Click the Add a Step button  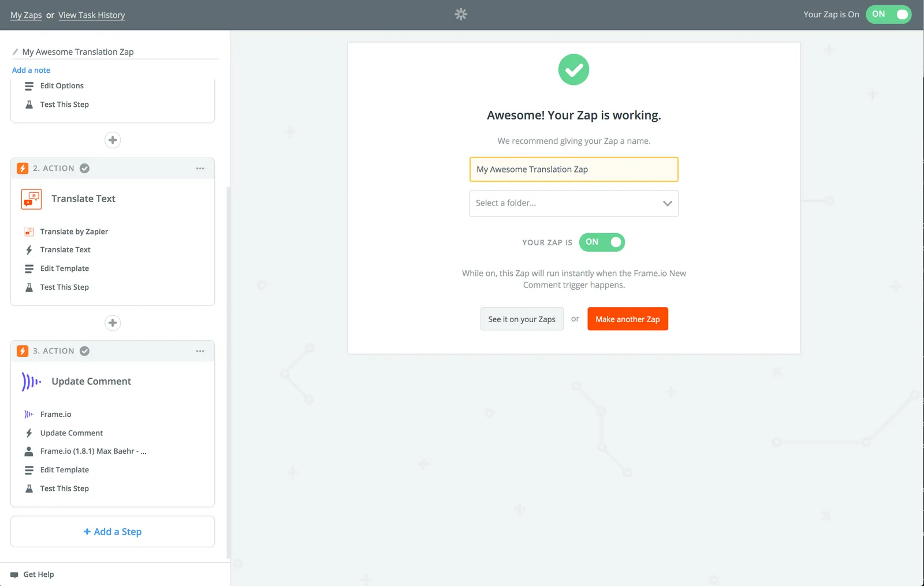[x=113, y=532]
